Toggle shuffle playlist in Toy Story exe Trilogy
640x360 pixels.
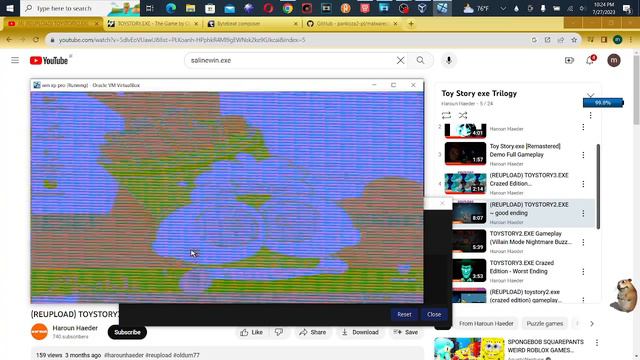[462, 116]
